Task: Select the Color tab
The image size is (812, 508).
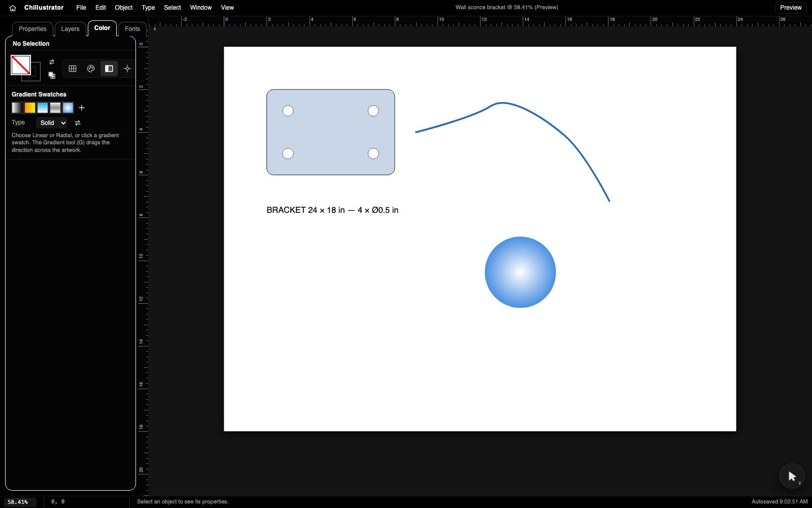Action: click(102, 28)
